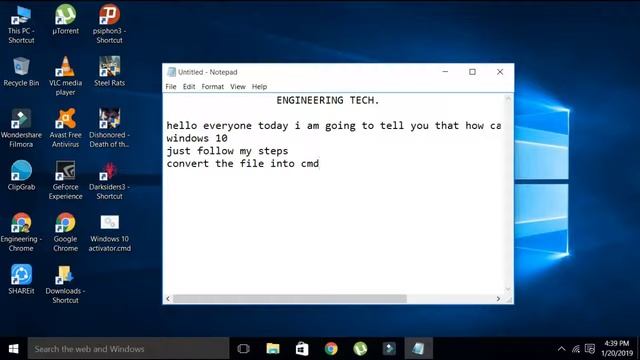Open the Start menu
Viewport: 640px width, 360px height.
(13, 349)
